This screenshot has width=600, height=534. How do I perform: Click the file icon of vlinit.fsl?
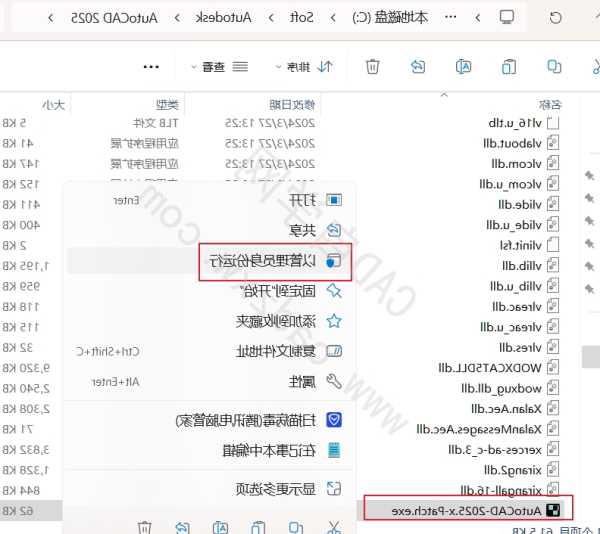(x=553, y=245)
